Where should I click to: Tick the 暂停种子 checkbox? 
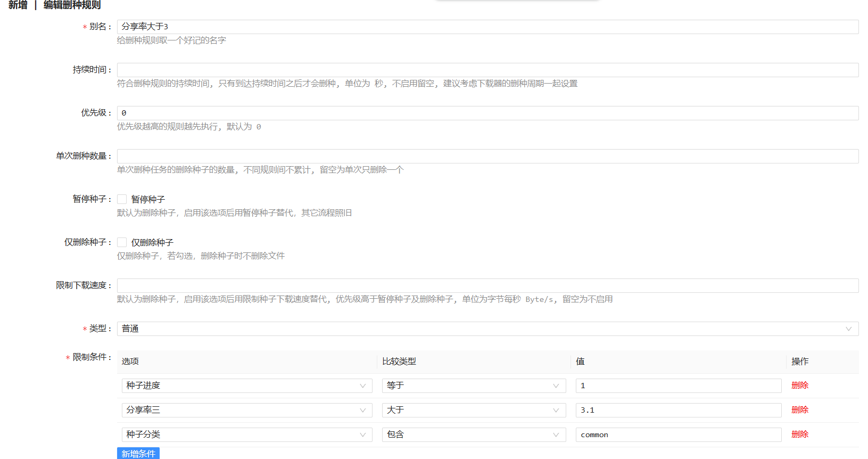click(x=122, y=199)
